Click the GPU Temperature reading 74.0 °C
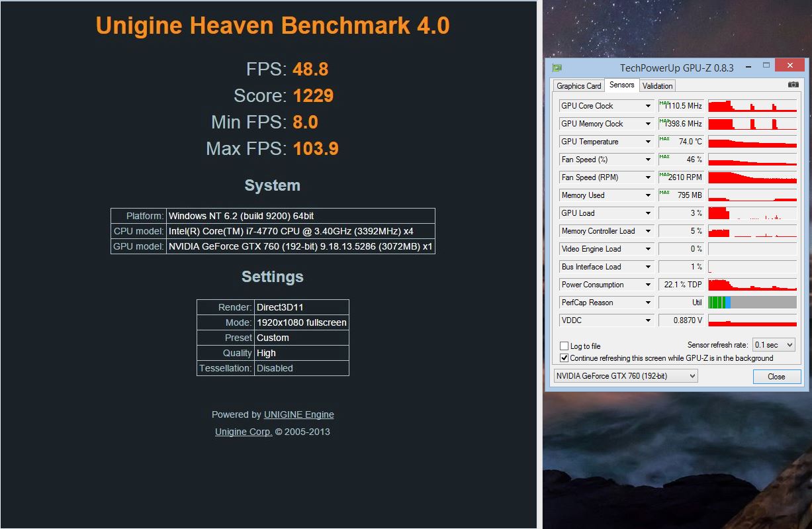The height and width of the screenshot is (529, 812). tap(682, 142)
